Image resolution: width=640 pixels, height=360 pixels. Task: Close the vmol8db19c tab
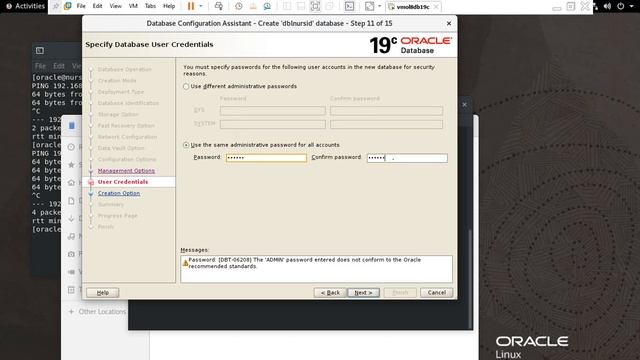tap(436, 7)
